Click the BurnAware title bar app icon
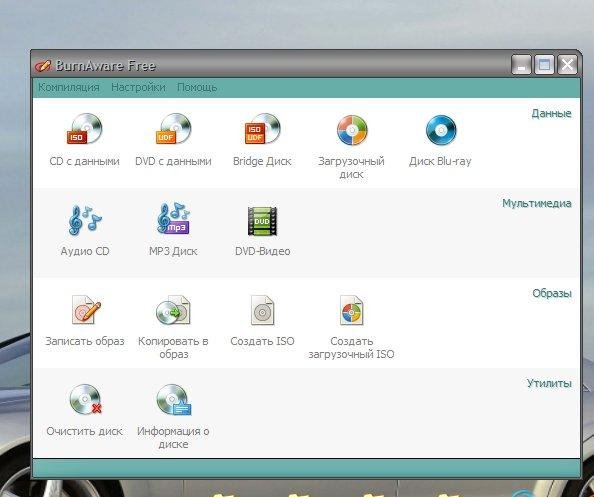This screenshot has width=594, height=497. click(42, 66)
